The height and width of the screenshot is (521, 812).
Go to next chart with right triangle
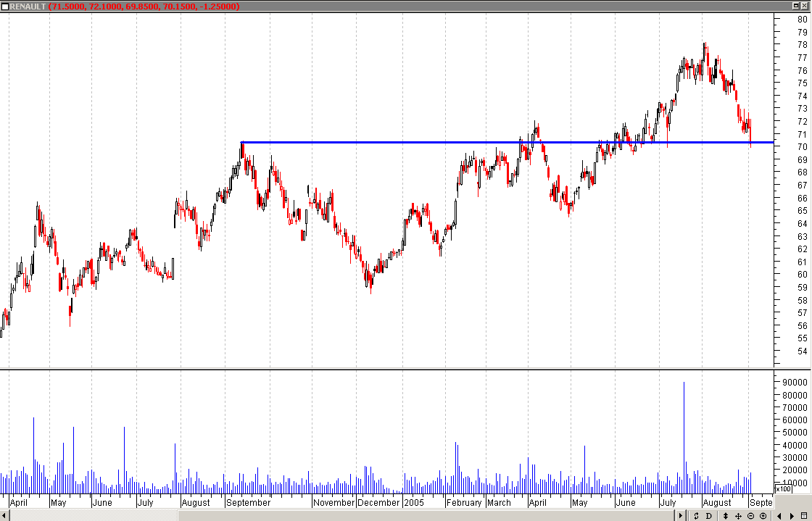point(792,516)
